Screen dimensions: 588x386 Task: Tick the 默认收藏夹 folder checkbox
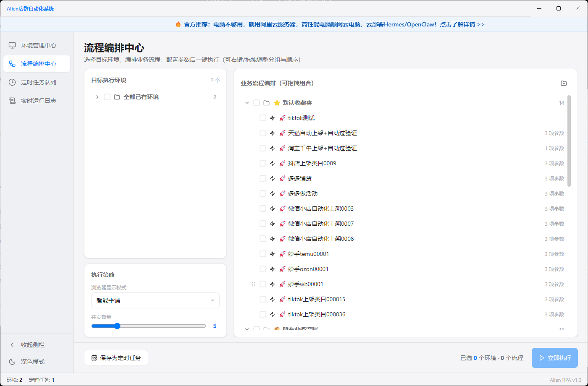[257, 103]
